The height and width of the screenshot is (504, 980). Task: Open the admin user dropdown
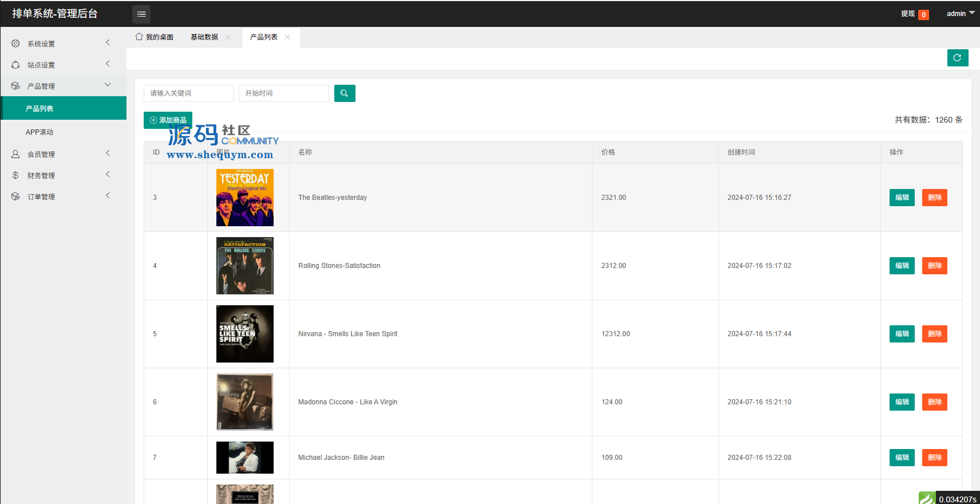pyautogui.click(x=960, y=14)
